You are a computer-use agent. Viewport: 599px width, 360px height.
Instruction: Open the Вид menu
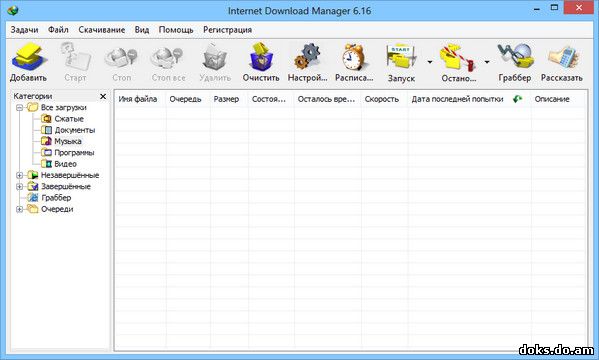(142, 30)
